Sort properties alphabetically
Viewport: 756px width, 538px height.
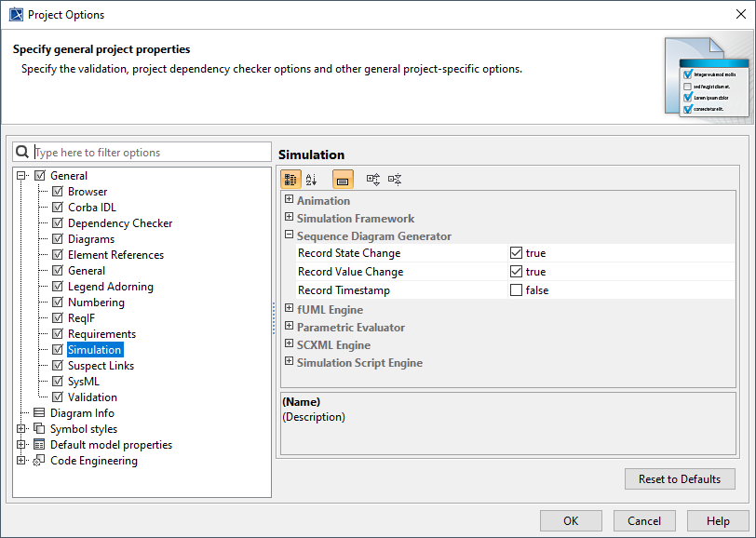tap(312, 180)
